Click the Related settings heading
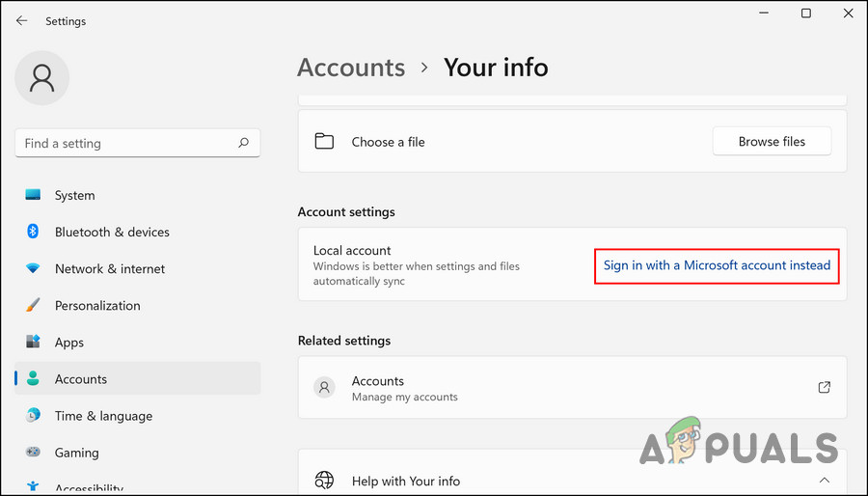 point(344,341)
